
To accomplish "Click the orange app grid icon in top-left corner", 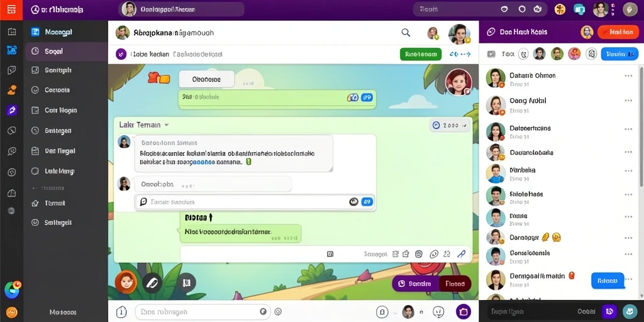I will (x=11, y=9).
